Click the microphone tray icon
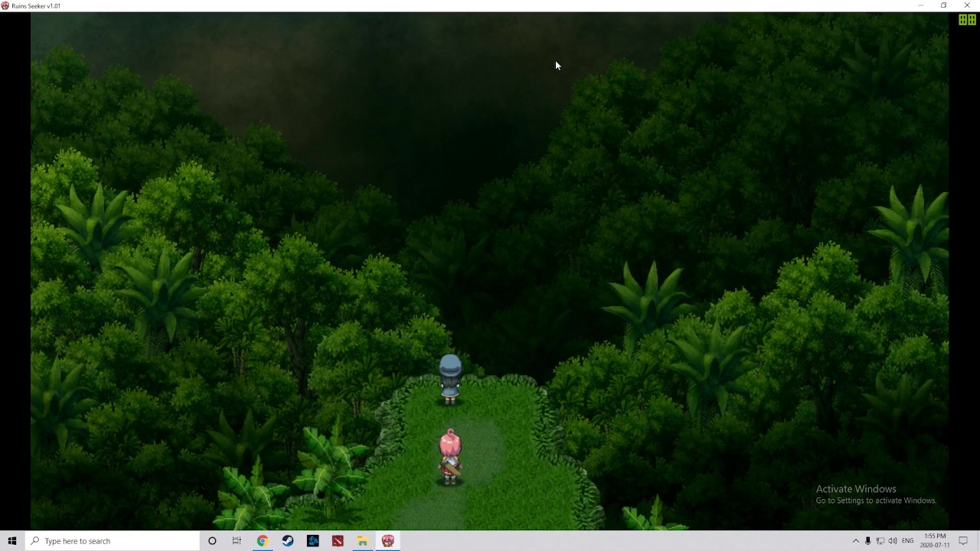The image size is (980, 551). pyautogui.click(x=868, y=541)
